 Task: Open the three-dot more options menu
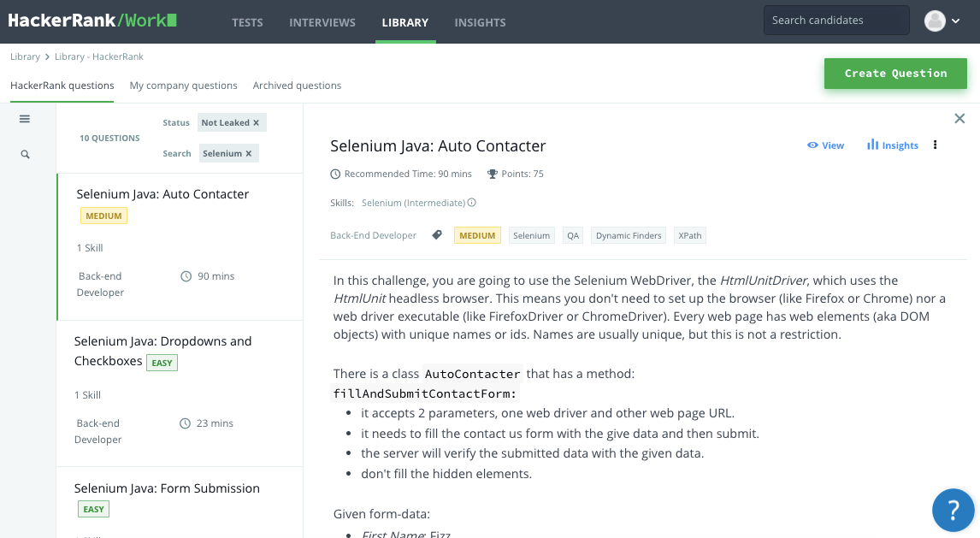[x=935, y=145]
